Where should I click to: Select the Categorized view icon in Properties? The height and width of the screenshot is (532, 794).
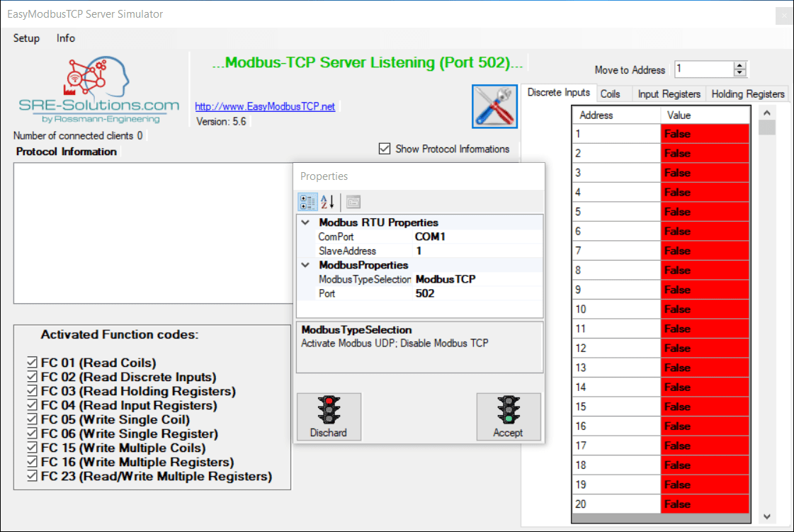pos(307,201)
